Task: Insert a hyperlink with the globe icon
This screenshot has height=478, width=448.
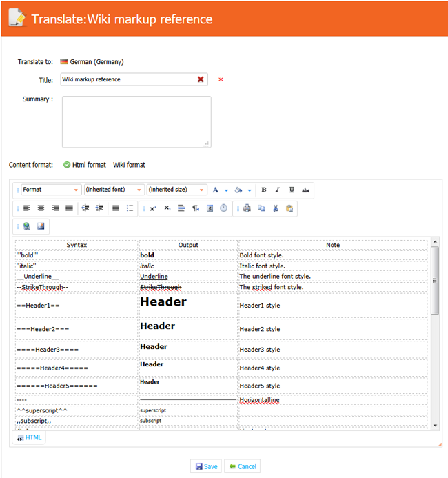Action: pos(27,226)
